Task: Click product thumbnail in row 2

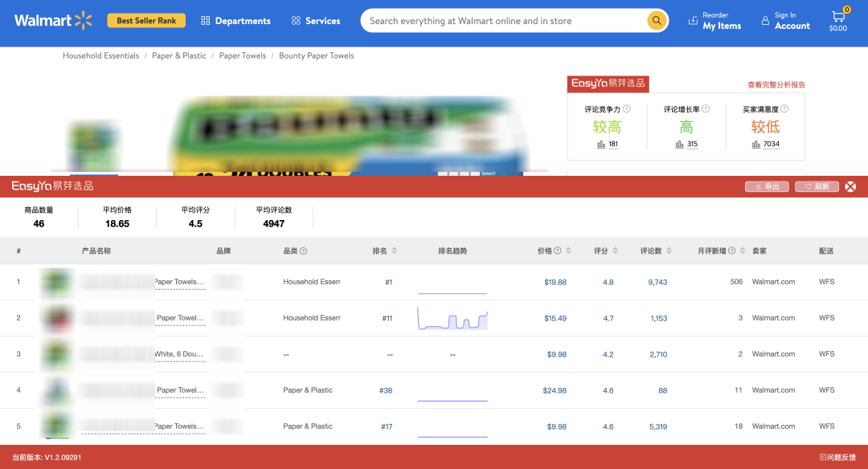Action: (x=56, y=318)
